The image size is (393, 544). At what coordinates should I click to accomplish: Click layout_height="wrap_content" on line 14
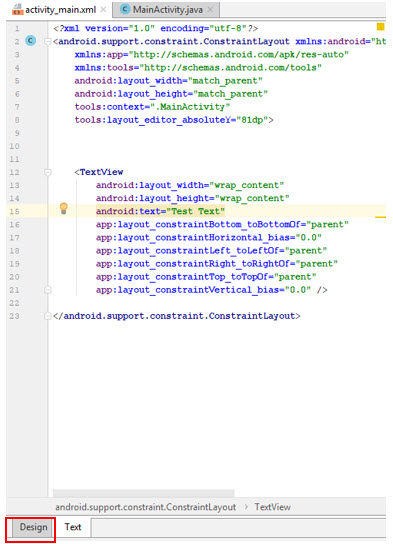193,198
